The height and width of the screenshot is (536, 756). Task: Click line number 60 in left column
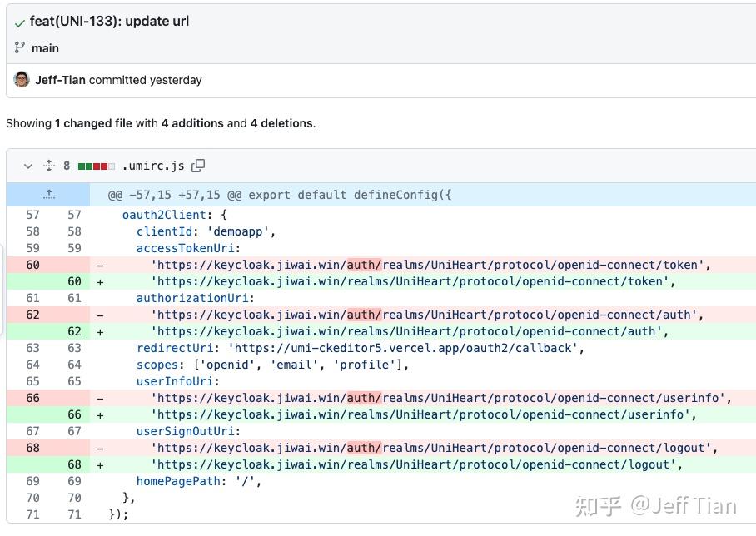(x=32, y=265)
